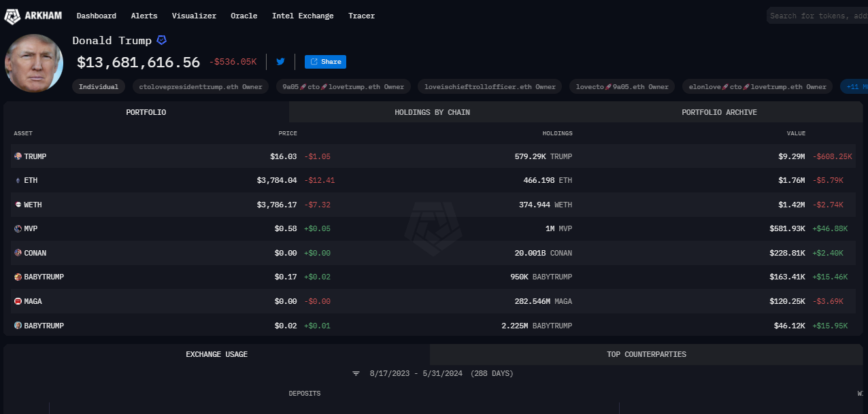868x414 pixels.
Task: Click the $581.93K MVP value
Action: 788,229
